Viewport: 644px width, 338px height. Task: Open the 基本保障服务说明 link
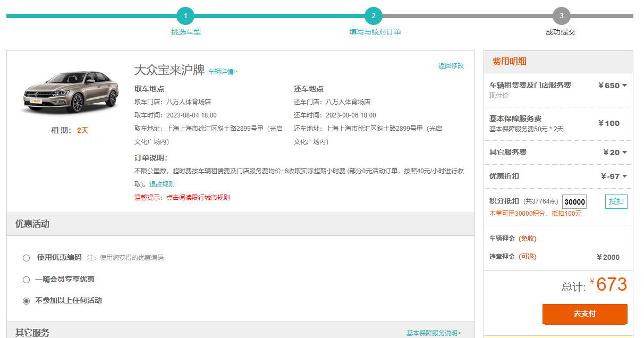[434, 333]
